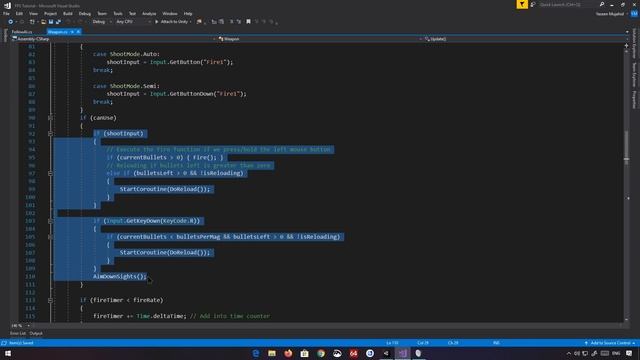Screen dimensions: 640x360
Task: Open the Window menu
Action: (x=170, y=13)
